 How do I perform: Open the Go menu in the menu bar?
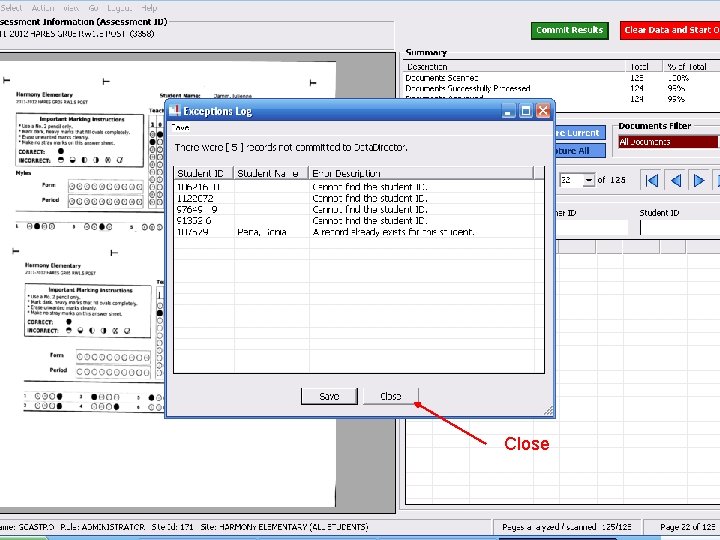pos(93,8)
